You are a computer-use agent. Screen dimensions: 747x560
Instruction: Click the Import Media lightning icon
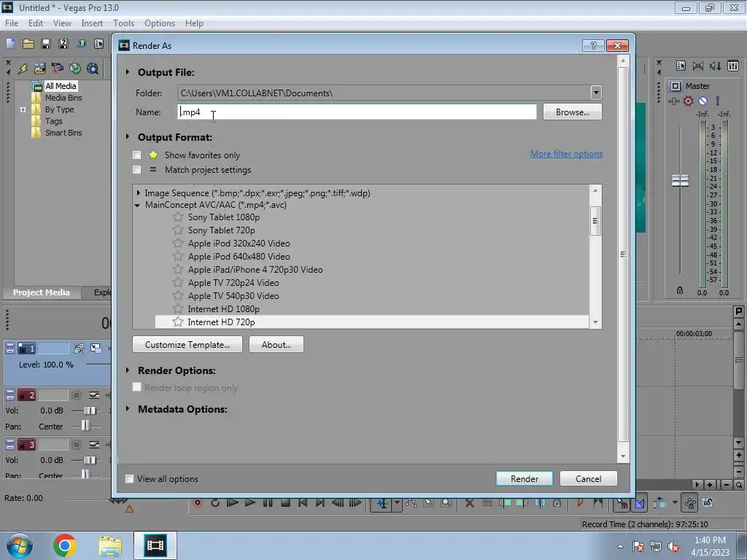coord(23,69)
